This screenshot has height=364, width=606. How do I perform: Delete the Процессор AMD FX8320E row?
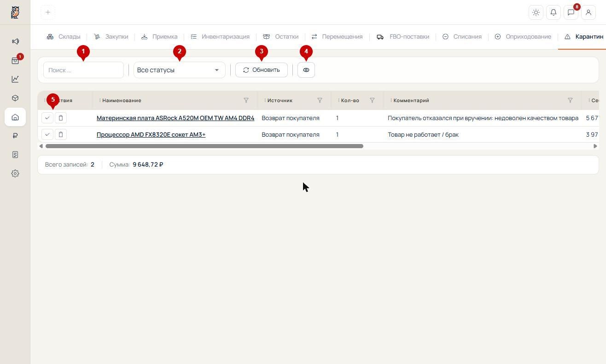61,134
